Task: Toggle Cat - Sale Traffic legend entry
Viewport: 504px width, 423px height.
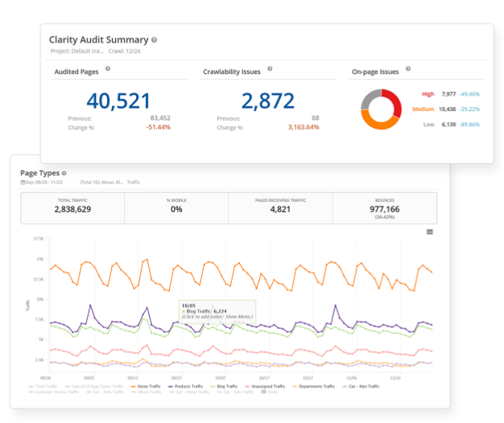Action: (x=235, y=392)
